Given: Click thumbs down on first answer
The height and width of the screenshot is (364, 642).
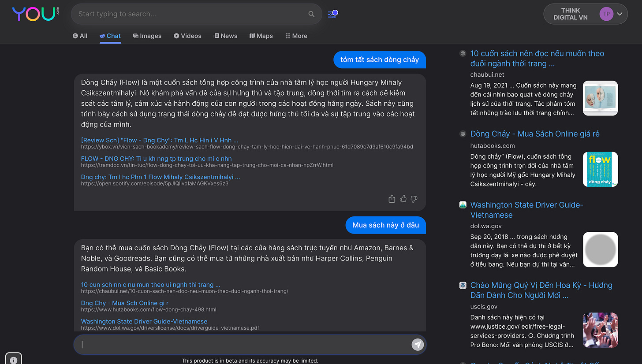Looking at the screenshot, I should (x=414, y=199).
